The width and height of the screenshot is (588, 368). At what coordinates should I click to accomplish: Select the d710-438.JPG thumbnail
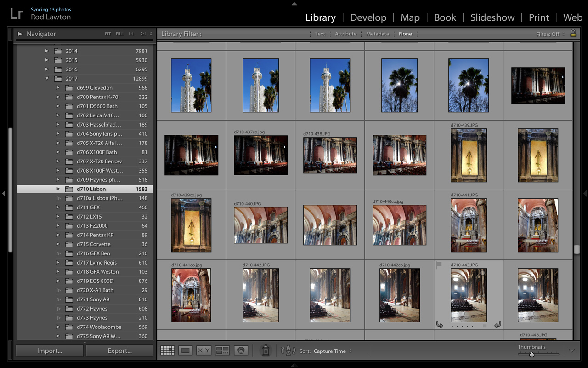pyautogui.click(x=330, y=155)
